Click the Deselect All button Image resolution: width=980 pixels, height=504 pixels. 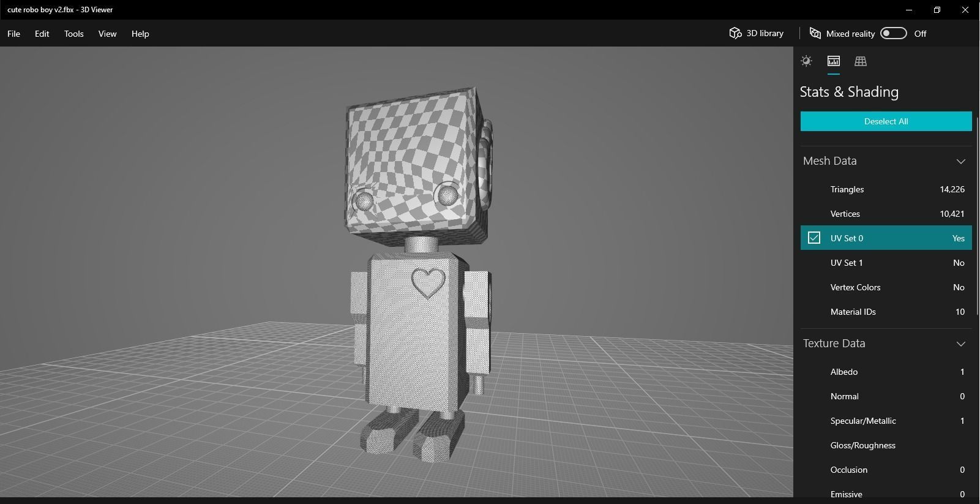pos(886,121)
